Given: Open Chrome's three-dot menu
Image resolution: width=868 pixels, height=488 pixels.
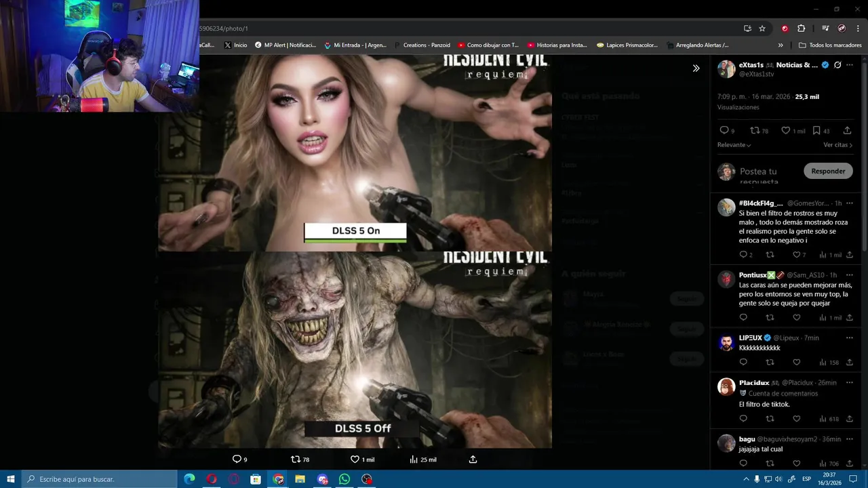Looking at the screenshot, I should click(x=856, y=28).
